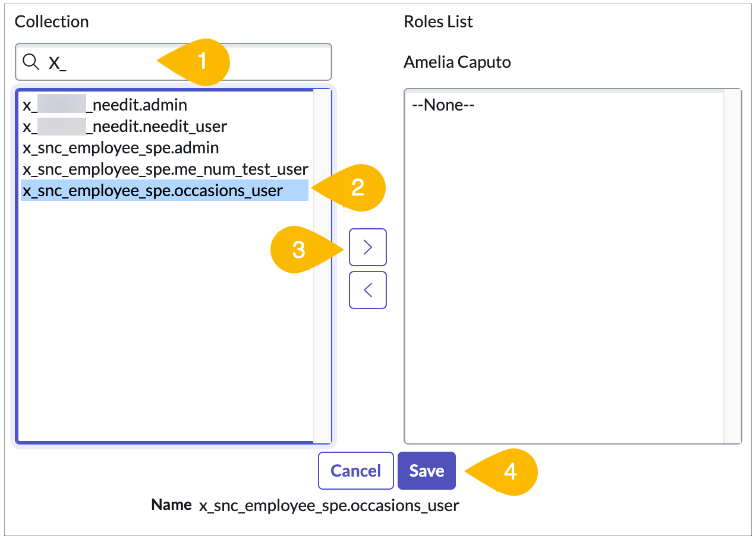This screenshot has width=756, height=542.
Task: Click the left arrow to remove a role
Action: [367, 289]
